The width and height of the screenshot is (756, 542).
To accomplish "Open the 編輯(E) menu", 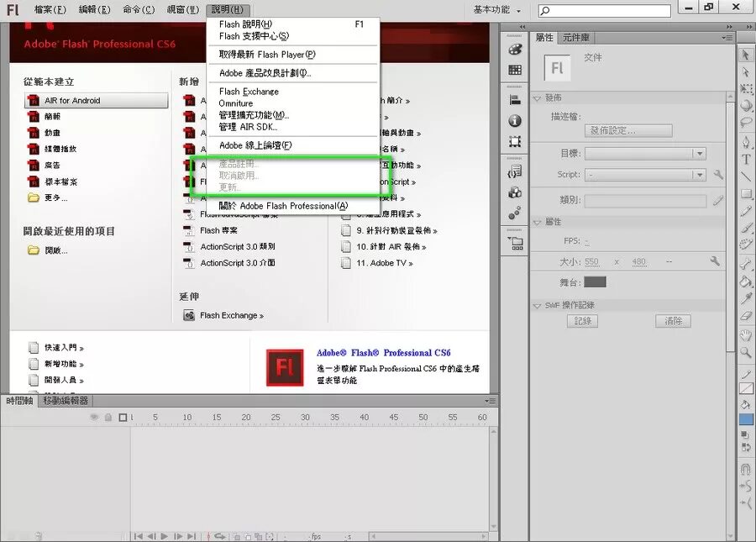I will 94,9.
